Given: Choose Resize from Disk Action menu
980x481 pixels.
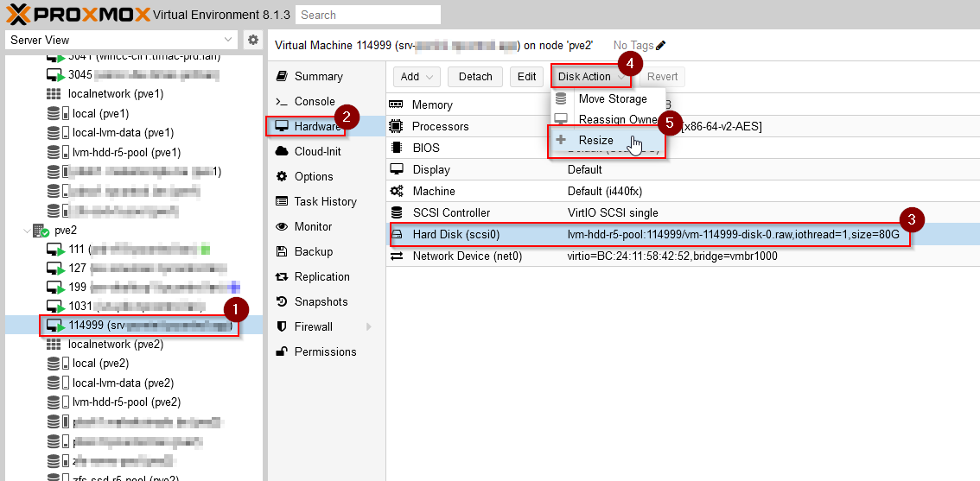Looking at the screenshot, I should coord(595,140).
